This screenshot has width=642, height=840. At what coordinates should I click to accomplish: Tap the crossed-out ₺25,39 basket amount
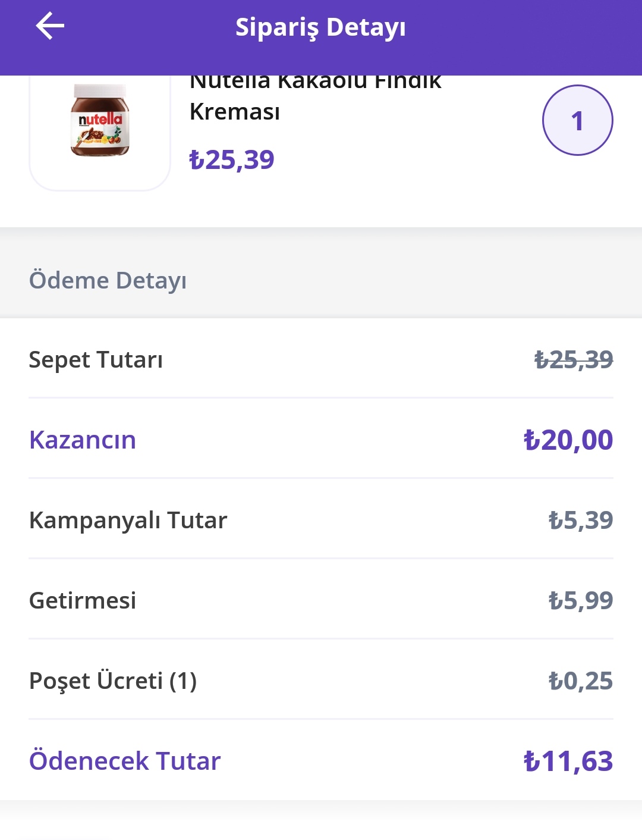point(574,360)
